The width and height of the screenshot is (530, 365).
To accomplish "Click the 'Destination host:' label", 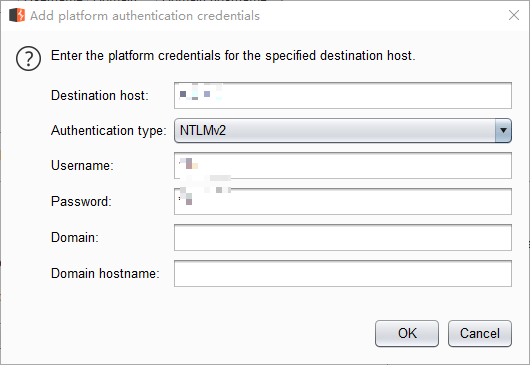I will pyautogui.click(x=100, y=96).
